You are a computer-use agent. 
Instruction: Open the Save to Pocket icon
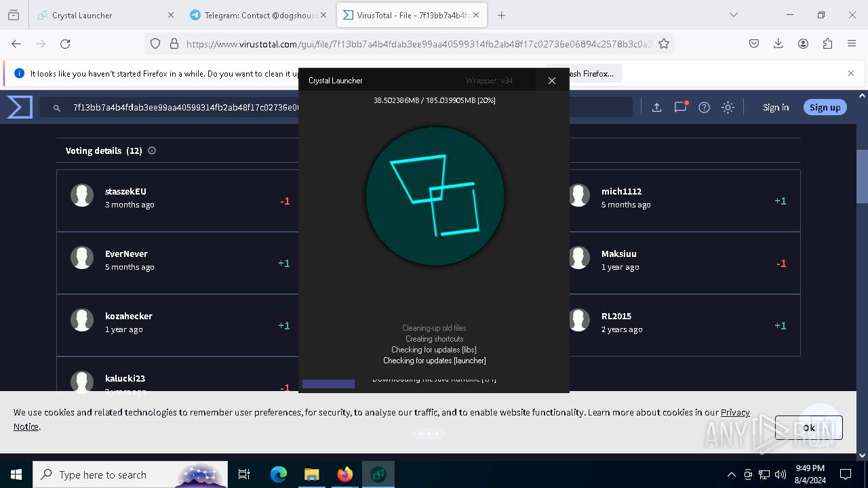(754, 43)
